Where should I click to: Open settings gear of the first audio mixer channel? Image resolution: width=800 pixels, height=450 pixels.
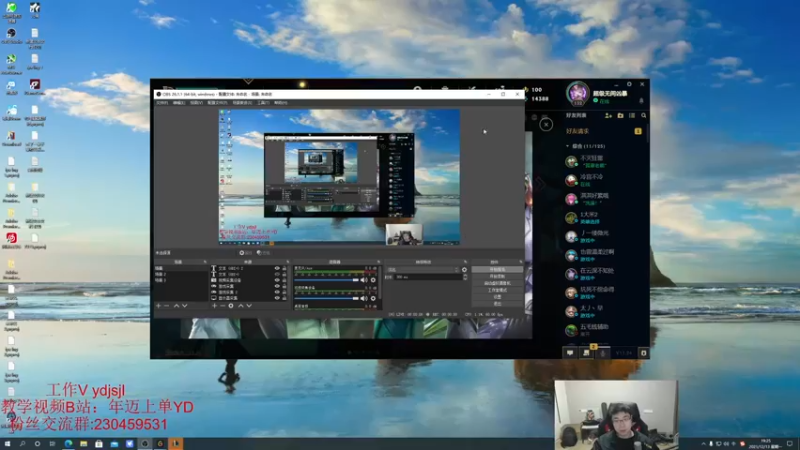tap(373, 280)
